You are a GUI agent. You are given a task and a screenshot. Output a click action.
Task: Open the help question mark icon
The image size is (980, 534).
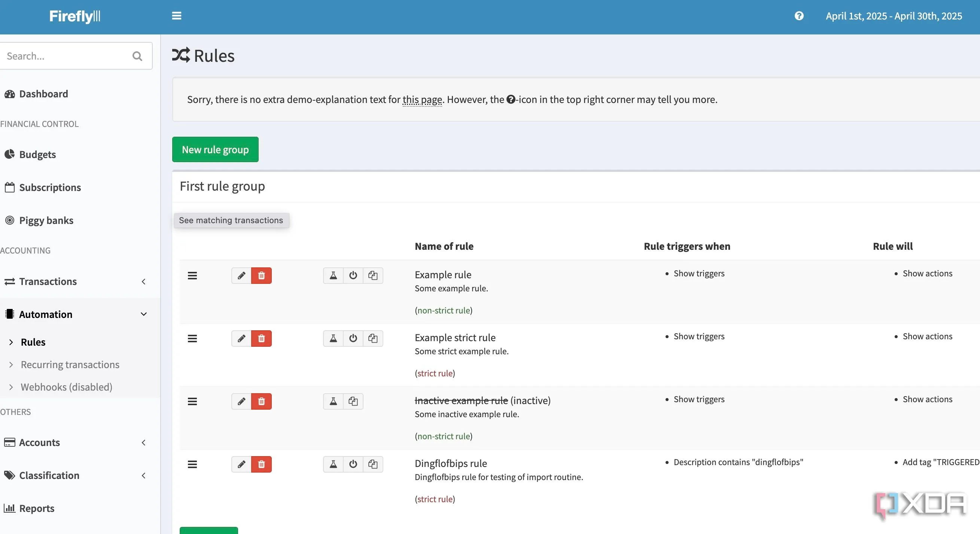coord(799,16)
